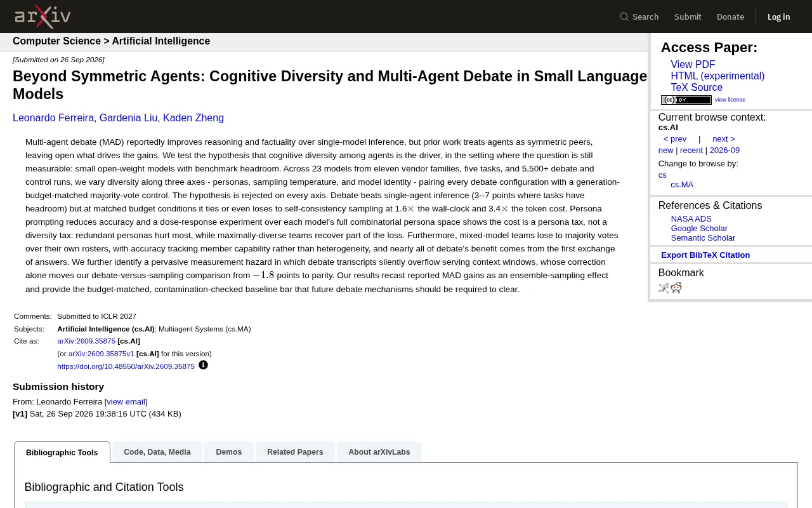This screenshot has height=508, width=812.
Task: Switch to the Bibliographic Tools tab
Action: point(62,452)
